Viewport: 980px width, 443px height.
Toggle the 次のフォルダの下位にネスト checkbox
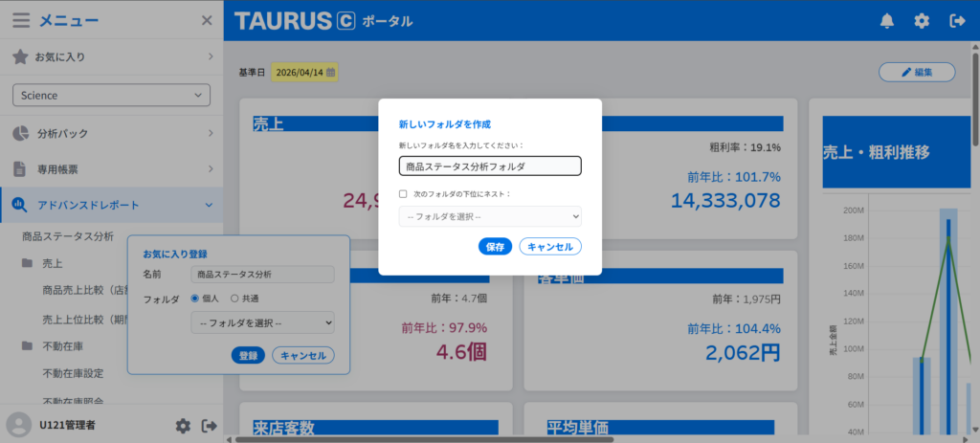click(403, 193)
